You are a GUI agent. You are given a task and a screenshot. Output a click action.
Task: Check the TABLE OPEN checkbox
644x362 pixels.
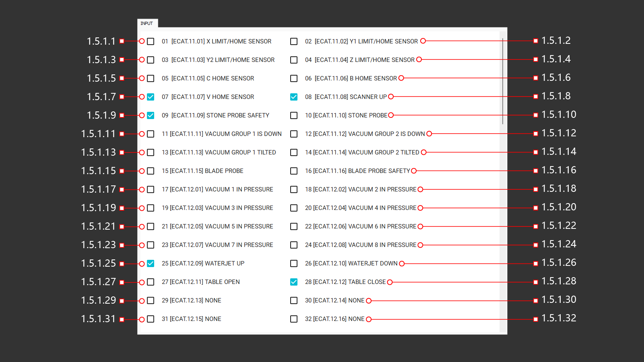151,282
